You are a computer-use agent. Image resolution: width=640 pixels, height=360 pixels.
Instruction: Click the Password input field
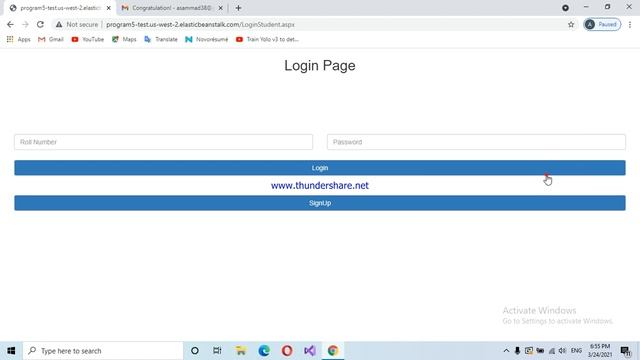coord(476,142)
